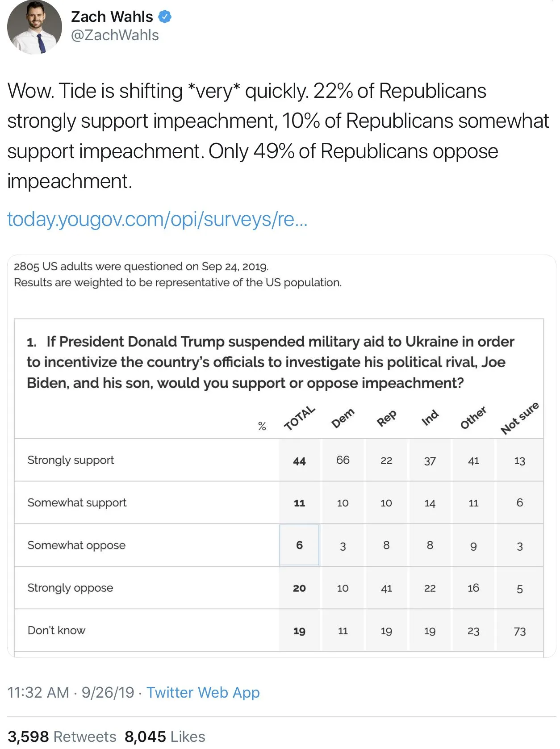Viewport: 560px width, 749px height.
Task: Click the @ZachWahls handle
Action: 115,35
